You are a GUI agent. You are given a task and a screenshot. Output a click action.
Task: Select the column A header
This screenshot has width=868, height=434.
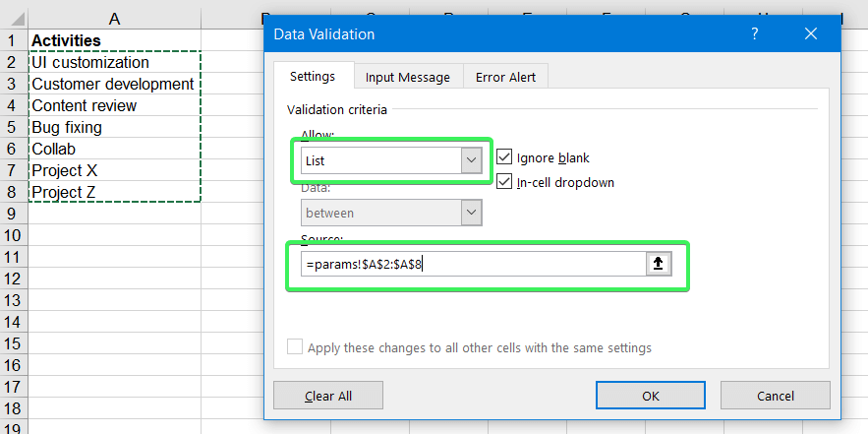point(115,19)
